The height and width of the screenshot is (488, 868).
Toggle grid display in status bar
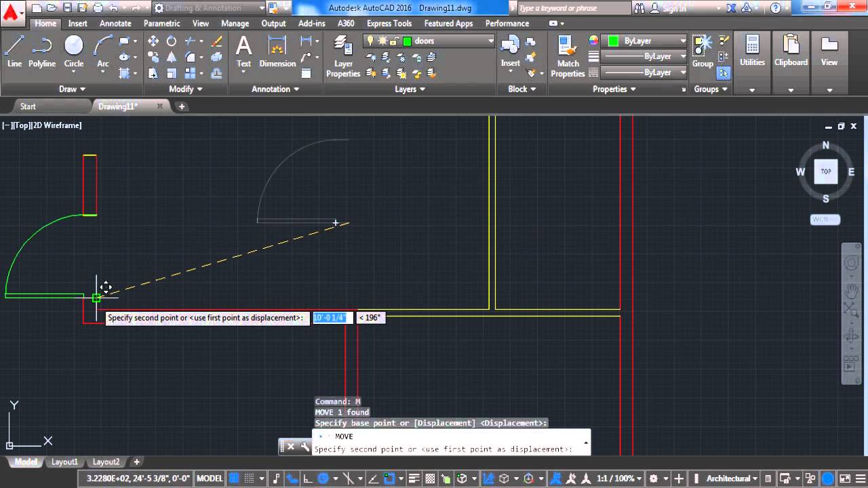coord(233,479)
